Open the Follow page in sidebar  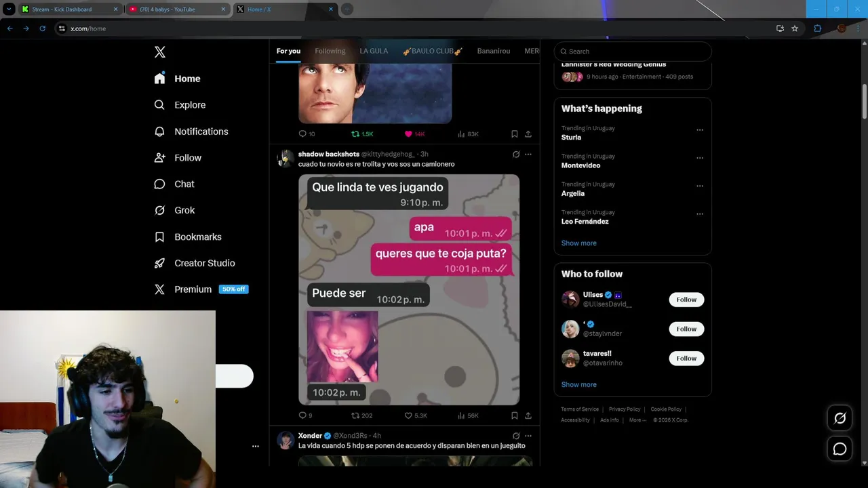[178, 158]
